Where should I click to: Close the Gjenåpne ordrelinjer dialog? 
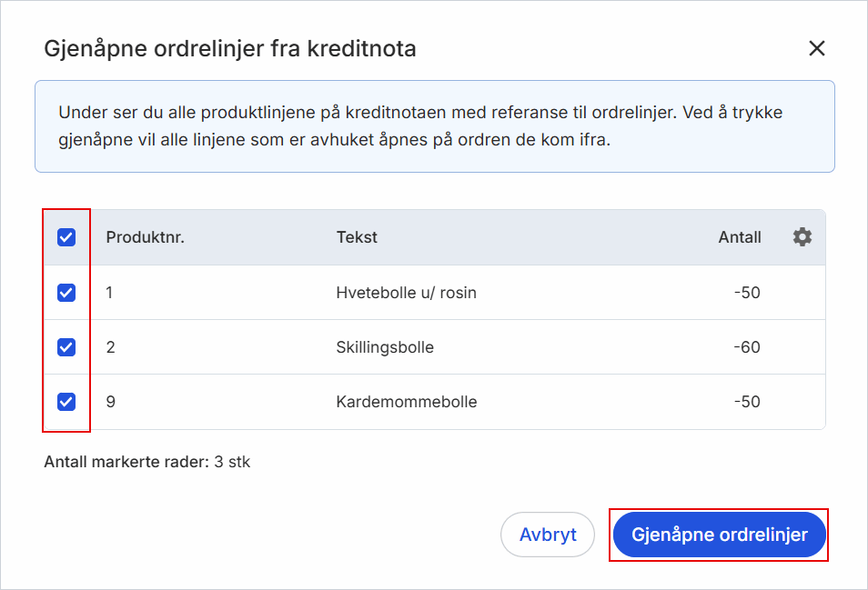(x=817, y=48)
